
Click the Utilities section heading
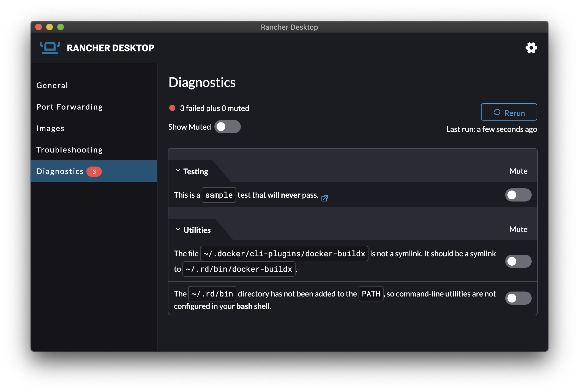[x=197, y=230]
